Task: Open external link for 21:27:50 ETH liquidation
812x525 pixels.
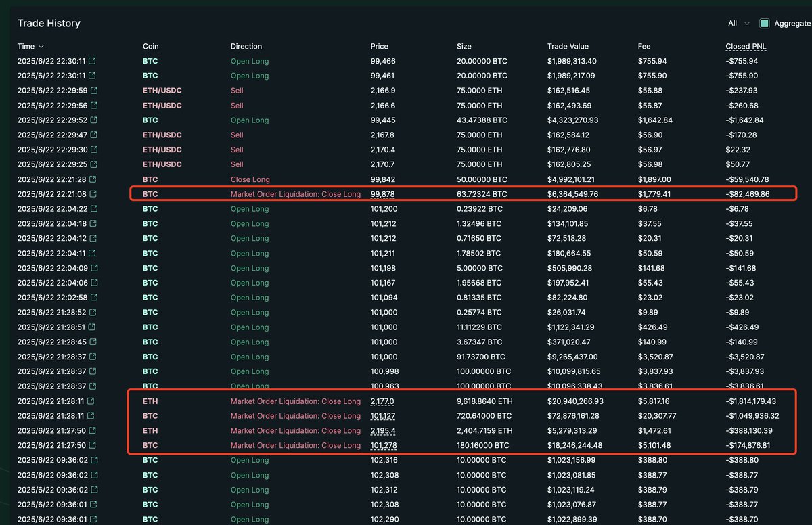Action: (x=92, y=430)
